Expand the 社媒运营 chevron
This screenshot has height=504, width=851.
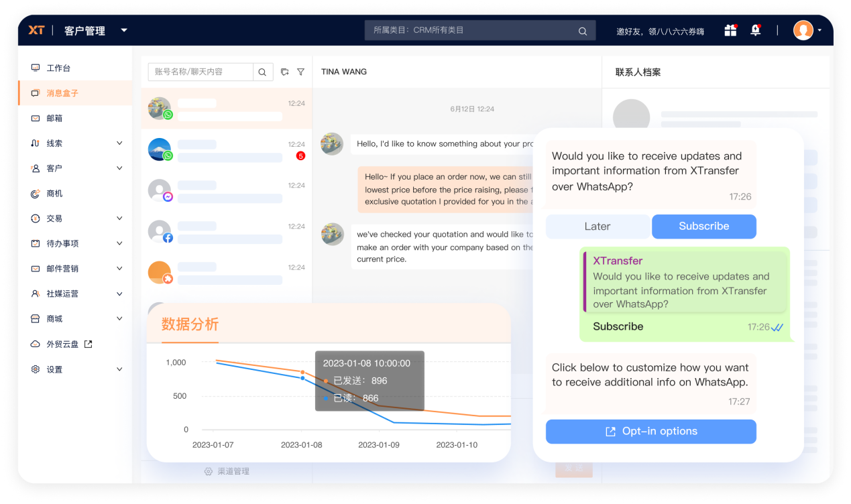coord(119,294)
